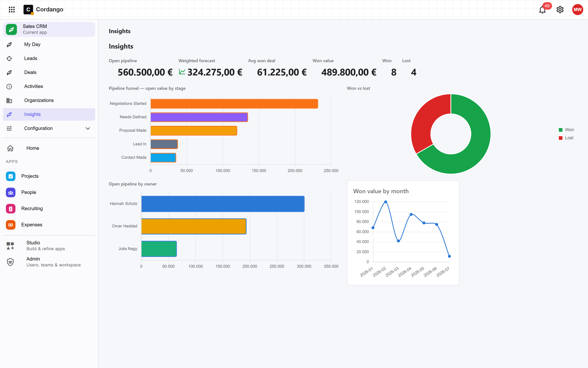Click the Insights sidebar icon
Screen dimensions: 588x368
coord(9,114)
